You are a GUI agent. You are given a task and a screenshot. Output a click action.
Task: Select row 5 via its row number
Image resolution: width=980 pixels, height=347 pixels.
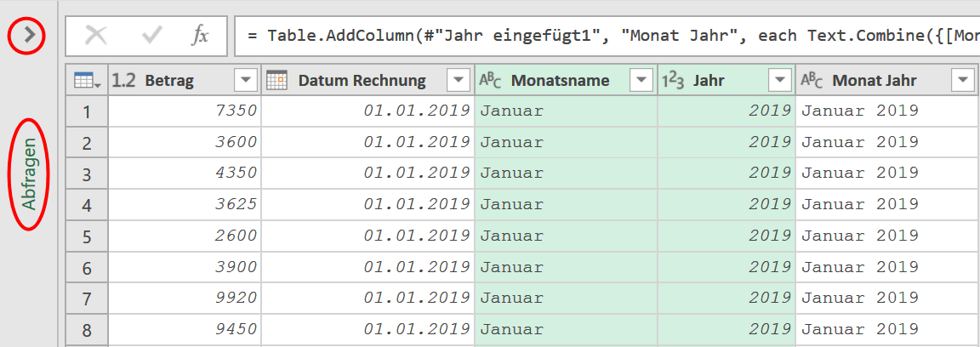[x=87, y=237]
